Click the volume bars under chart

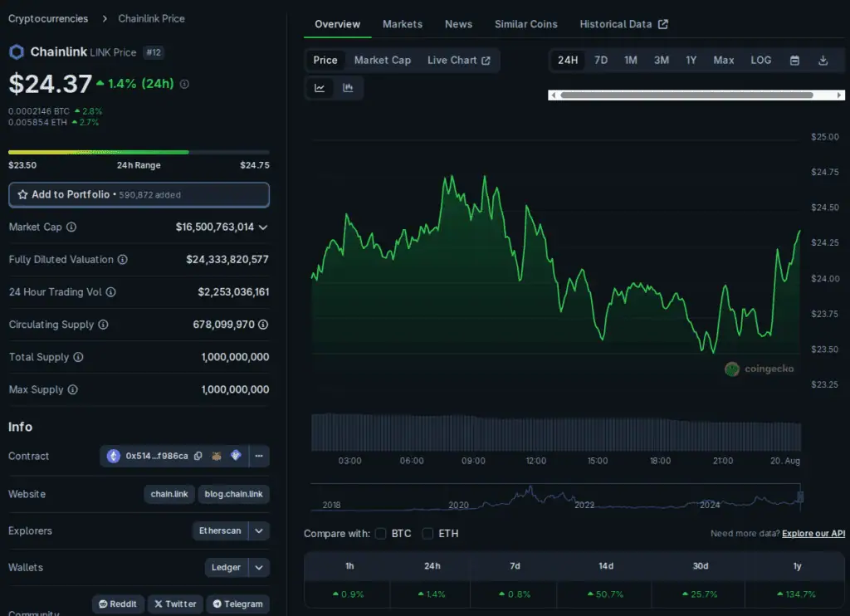pyautogui.click(x=555, y=433)
